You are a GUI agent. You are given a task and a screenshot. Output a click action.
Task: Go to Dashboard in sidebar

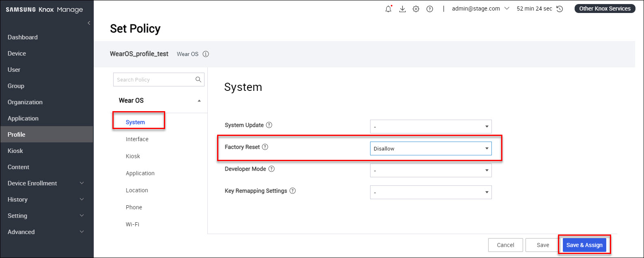(x=23, y=37)
